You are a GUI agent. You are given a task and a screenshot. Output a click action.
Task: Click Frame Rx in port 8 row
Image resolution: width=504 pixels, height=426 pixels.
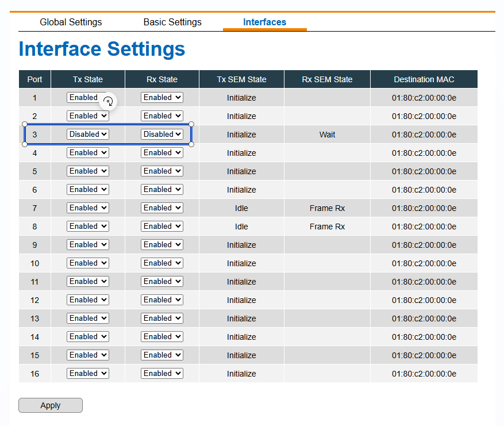(x=327, y=227)
